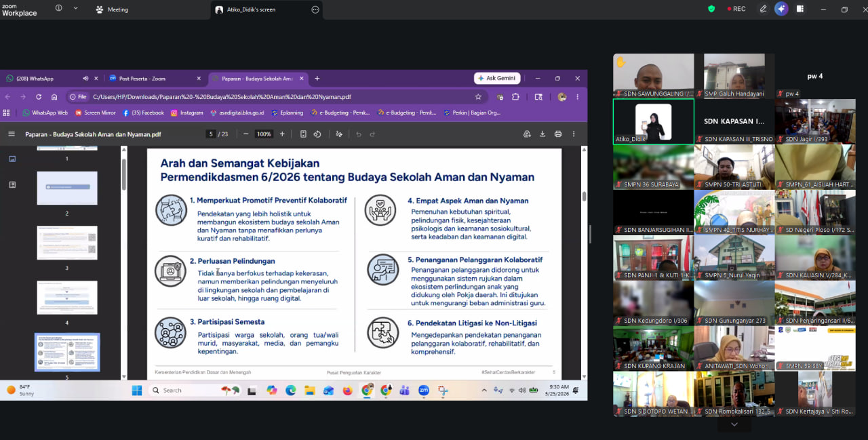Open Zoom from the taskbar
Screen dimensions: 868x440
[x=424, y=390]
